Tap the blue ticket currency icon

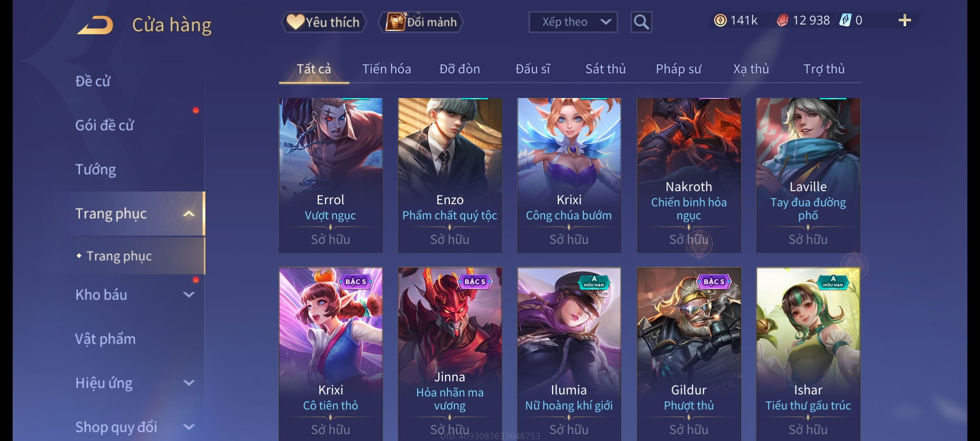845,20
